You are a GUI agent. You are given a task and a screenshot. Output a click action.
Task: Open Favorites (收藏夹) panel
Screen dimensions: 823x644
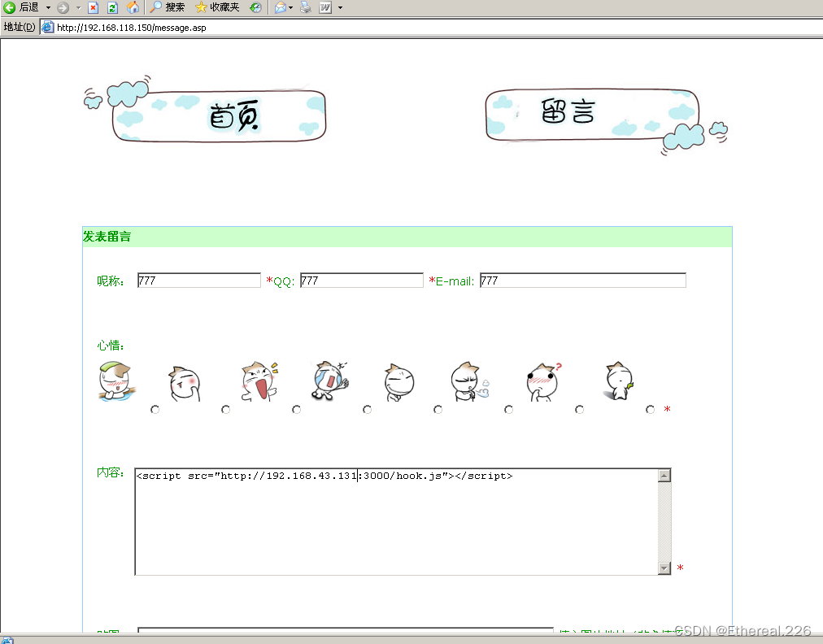[217, 7]
